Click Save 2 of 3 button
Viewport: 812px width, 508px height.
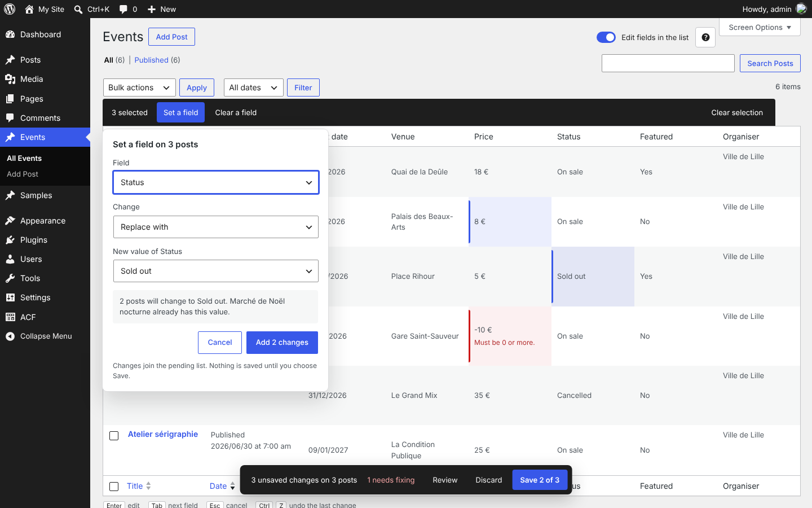click(540, 480)
